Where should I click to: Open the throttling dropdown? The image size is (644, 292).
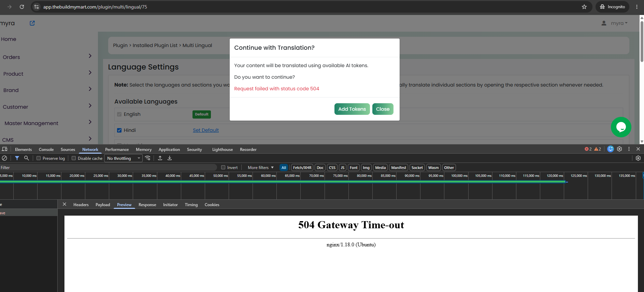(x=123, y=158)
